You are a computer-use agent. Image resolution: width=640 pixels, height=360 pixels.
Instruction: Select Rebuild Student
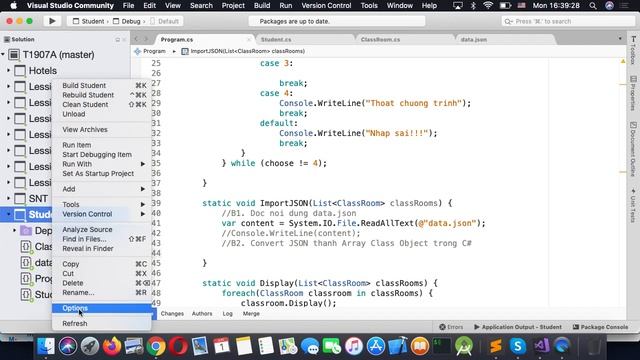(102, 95)
